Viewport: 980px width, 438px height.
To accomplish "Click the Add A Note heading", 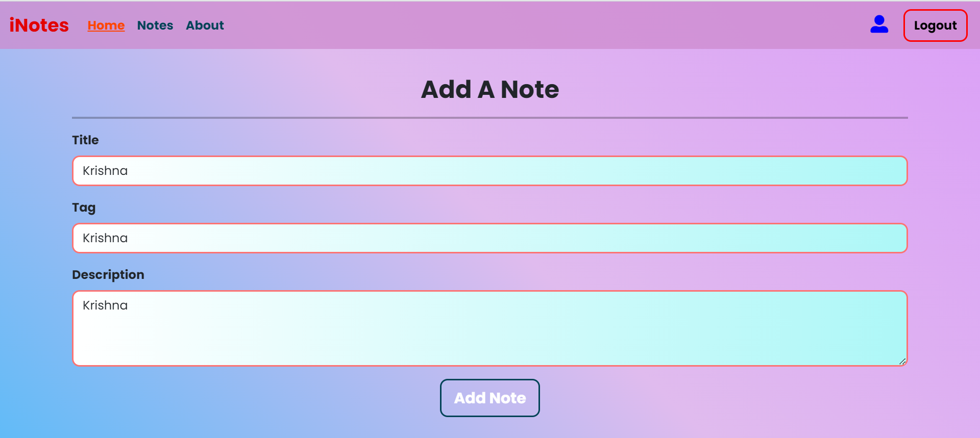I will [489, 89].
